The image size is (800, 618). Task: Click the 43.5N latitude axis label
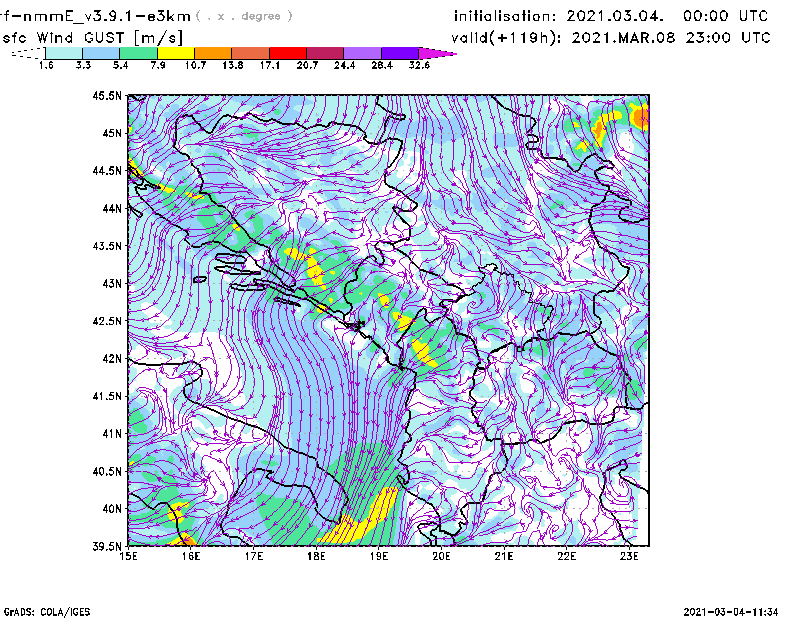click(107, 246)
